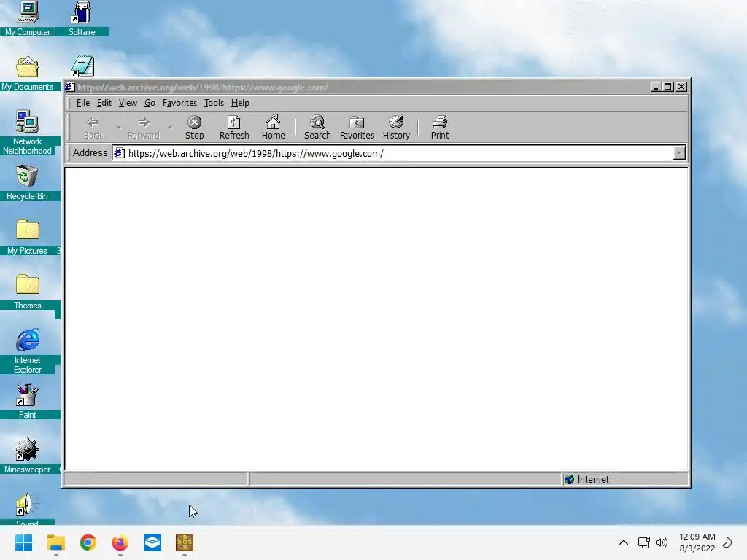Select the My Computer desktop icon

(27, 18)
